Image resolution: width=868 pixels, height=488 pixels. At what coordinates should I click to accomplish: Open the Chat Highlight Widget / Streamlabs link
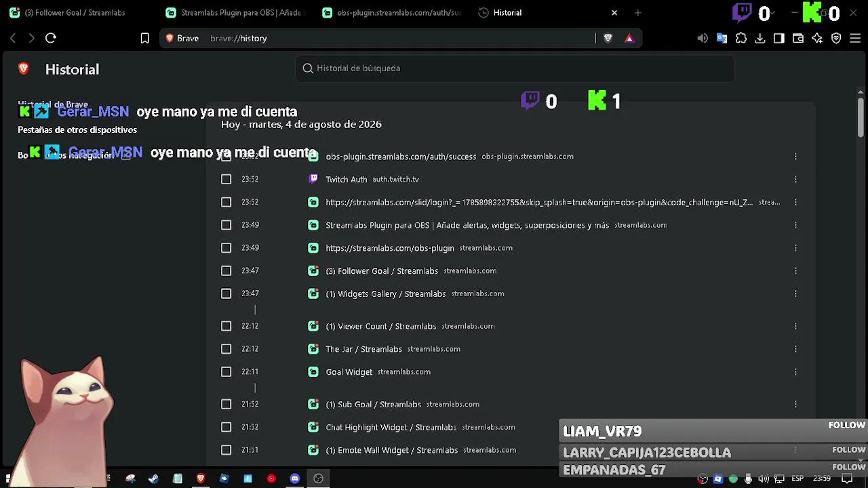(x=391, y=428)
